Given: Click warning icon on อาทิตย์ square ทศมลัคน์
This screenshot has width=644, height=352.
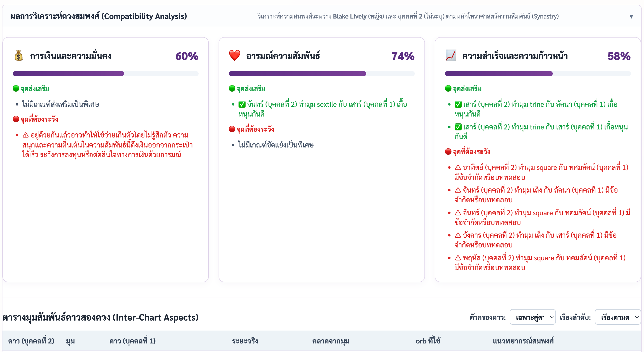Looking at the screenshot, I should pos(458,167).
